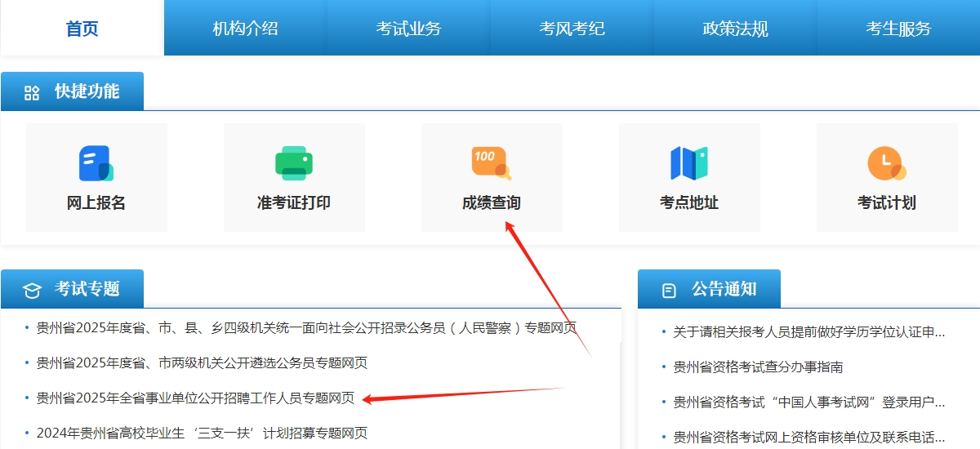
Task: Open 2025年全省事业单位公开招聘 专题网页 link
Action: pyautogui.click(x=195, y=398)
